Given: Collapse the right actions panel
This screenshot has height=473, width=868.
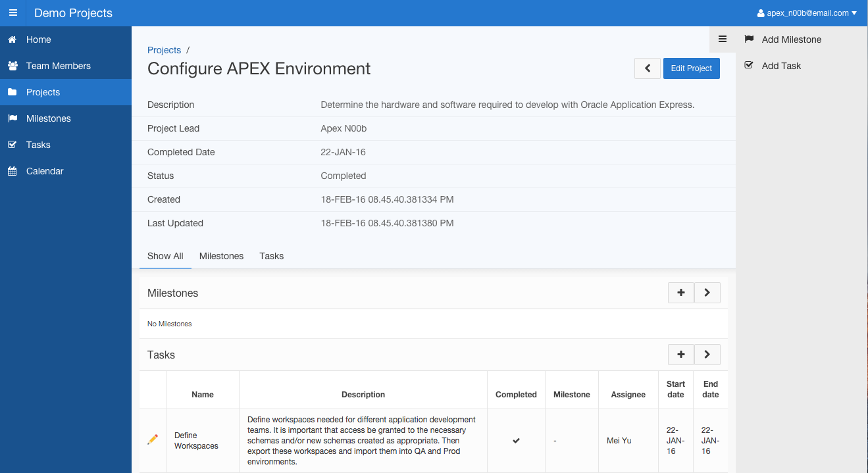Looking at the screenshot, I should pyautogui.click(x=723, y=39).
